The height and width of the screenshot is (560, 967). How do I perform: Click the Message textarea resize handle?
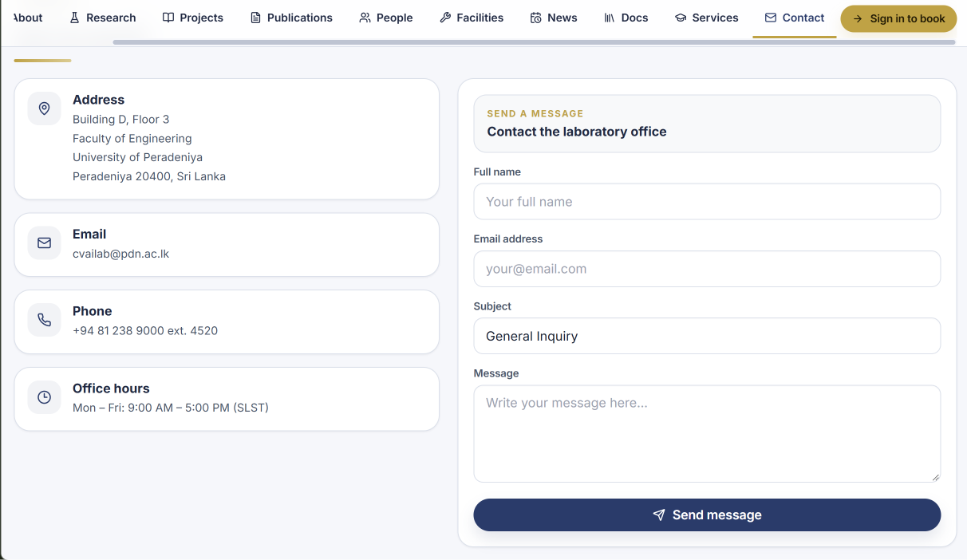pyautogui.click(x=935, y=477)
